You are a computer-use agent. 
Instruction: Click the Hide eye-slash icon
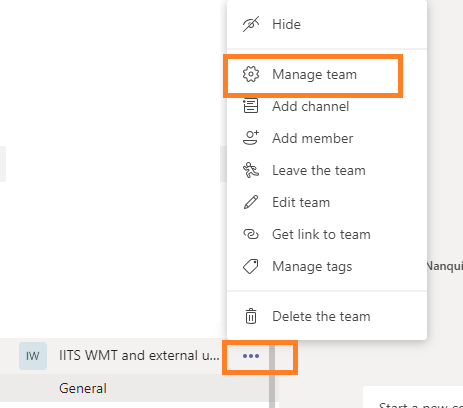tap(251, 24)
